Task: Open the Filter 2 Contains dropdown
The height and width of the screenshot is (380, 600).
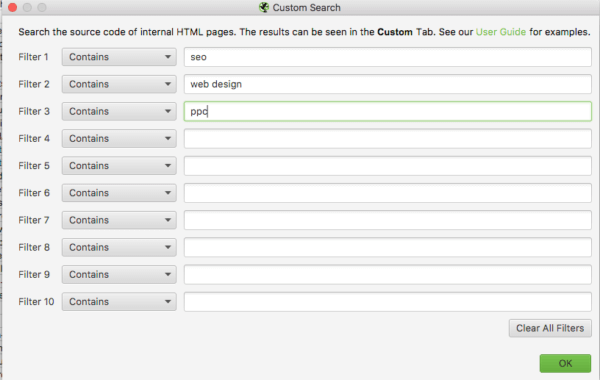Action: pyautogui.click(x=119, y=84)
